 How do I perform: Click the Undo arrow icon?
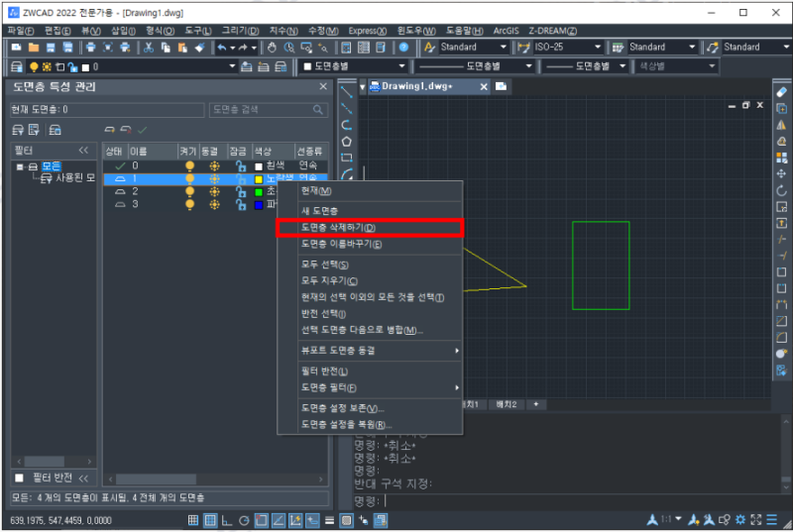[221, 48]
